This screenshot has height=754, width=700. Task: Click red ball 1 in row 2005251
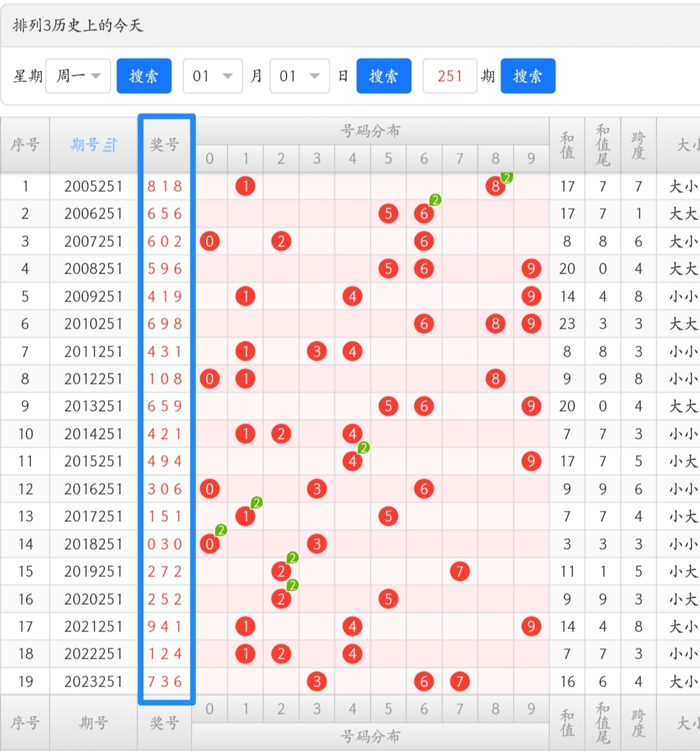click(245, 186)
